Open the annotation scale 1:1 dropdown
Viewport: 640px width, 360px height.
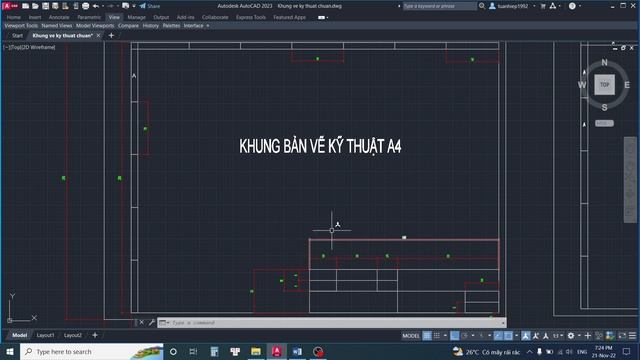pos(558,336)
